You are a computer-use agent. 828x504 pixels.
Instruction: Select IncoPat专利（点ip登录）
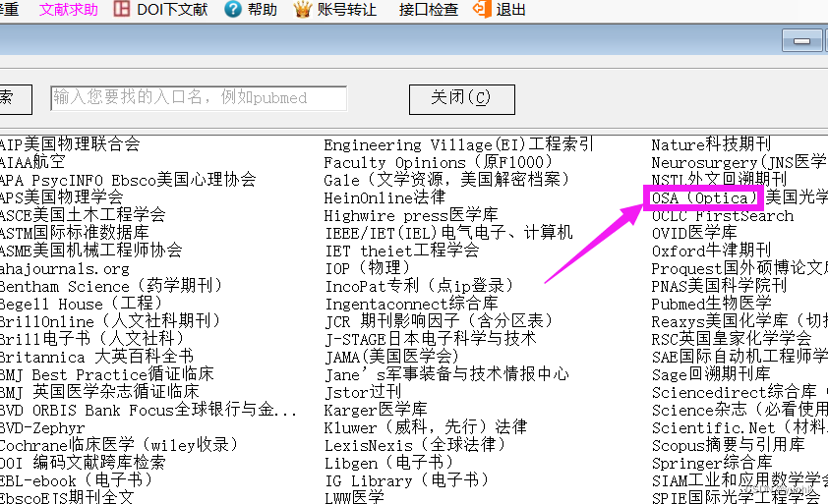pos(420,286)
